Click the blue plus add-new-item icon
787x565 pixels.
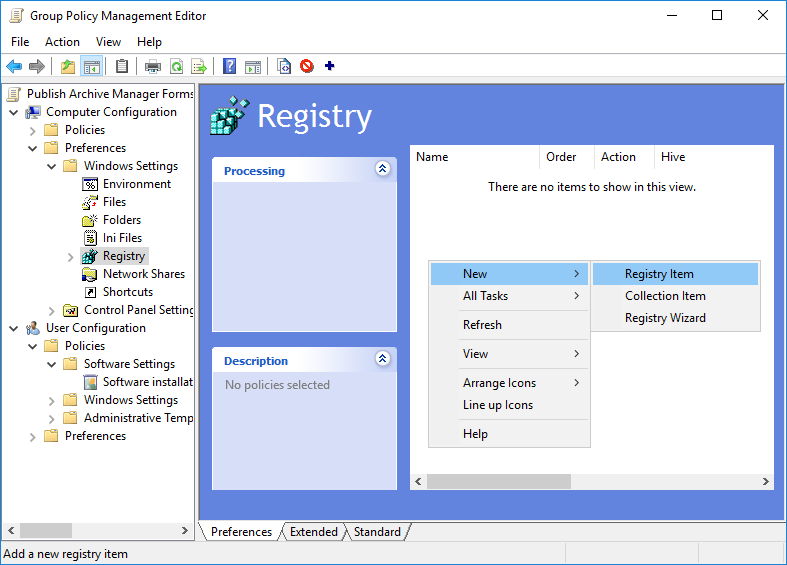coord(330,66)
